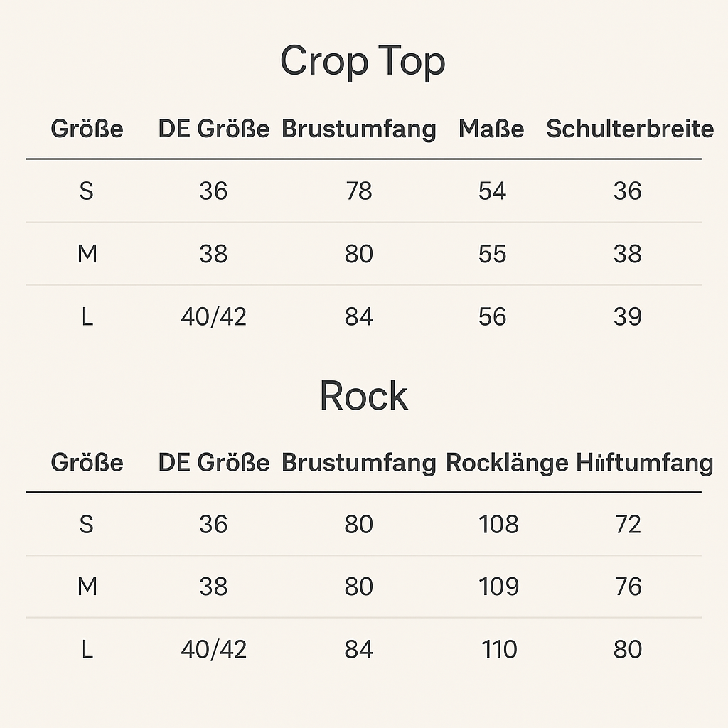Screen dimensions: 728x728
Task: Click Brustumfang value 78
Action: click(359, 191)
